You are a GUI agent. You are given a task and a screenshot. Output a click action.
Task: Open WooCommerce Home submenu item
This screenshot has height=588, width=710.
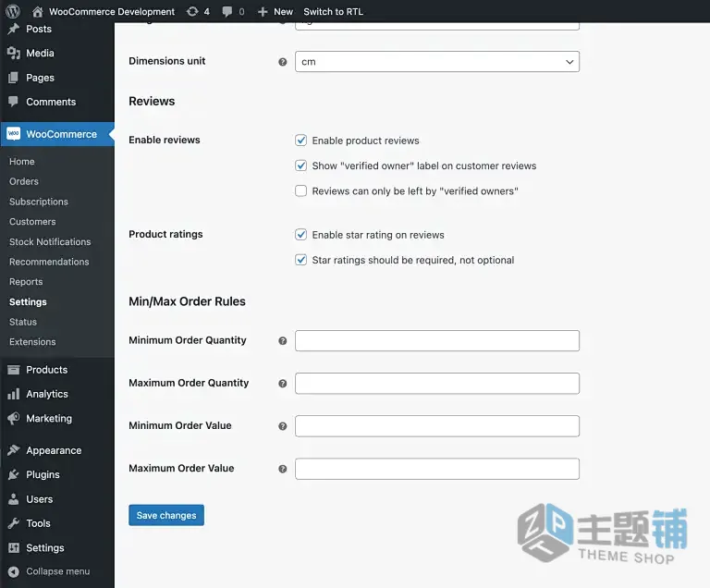click(22, 161)
